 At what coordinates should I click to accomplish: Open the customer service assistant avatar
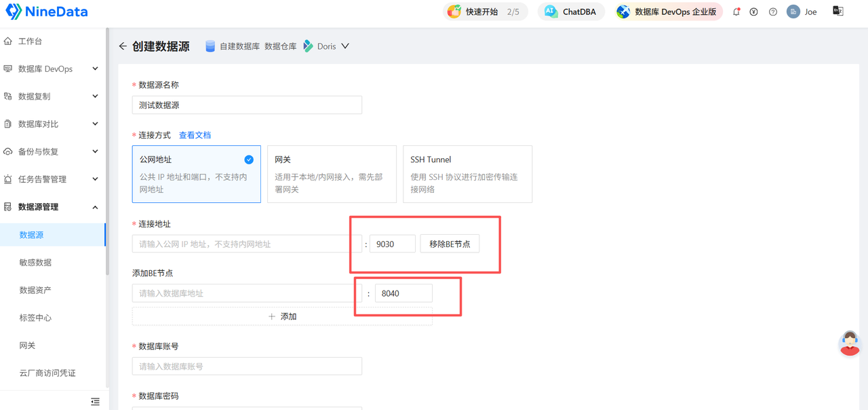850,343
